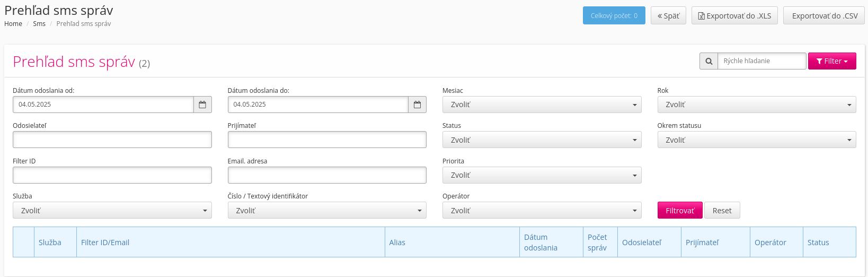This screenshot has height=277, width=868.
Task: Go to Sms breadcrumb link
Action: pos(39,24)
